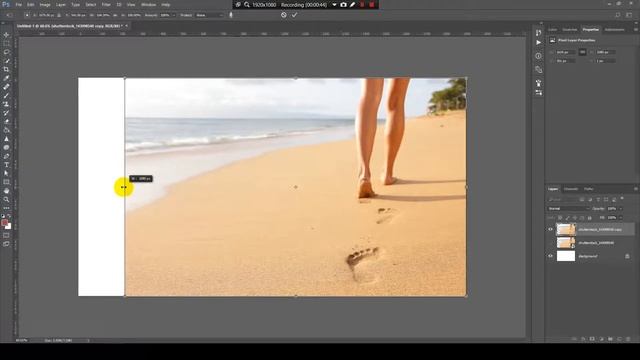The height and width of the screenshot is (360, 640).
Task: Open the Window menu
Action: [148, 4]
